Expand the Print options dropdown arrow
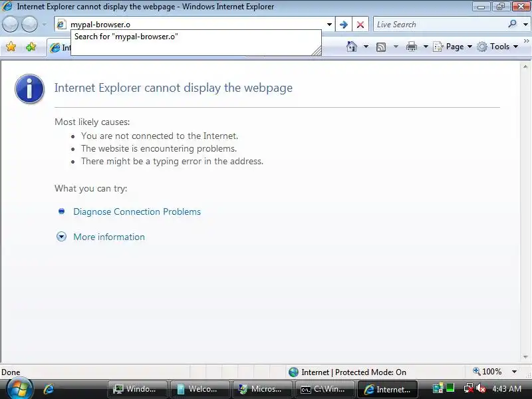532x399 pixels. pyautogui.click(x=426, y=47)
